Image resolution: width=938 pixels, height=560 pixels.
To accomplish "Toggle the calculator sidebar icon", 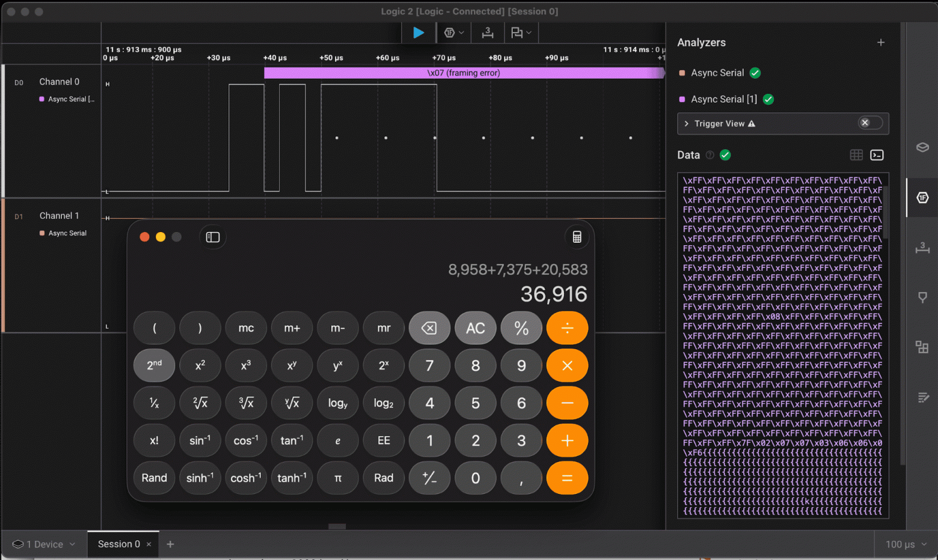I will pos(213,237).
